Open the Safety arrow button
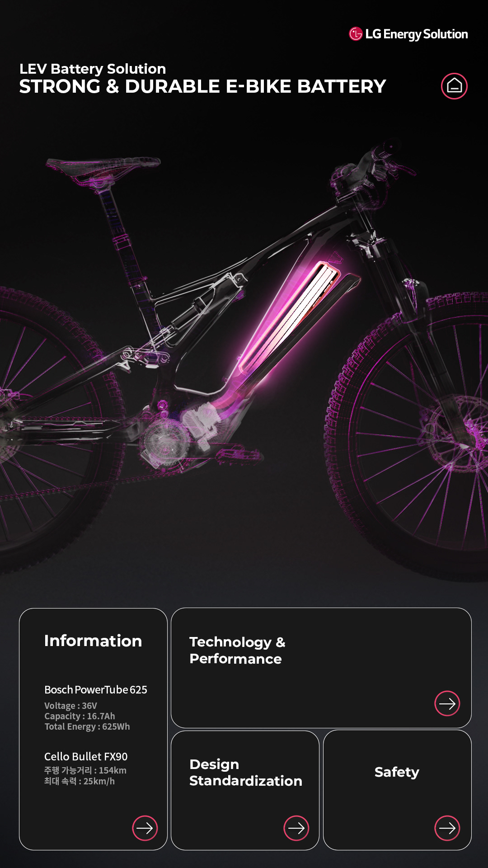The image size is (488, 868). coord(447,828)
